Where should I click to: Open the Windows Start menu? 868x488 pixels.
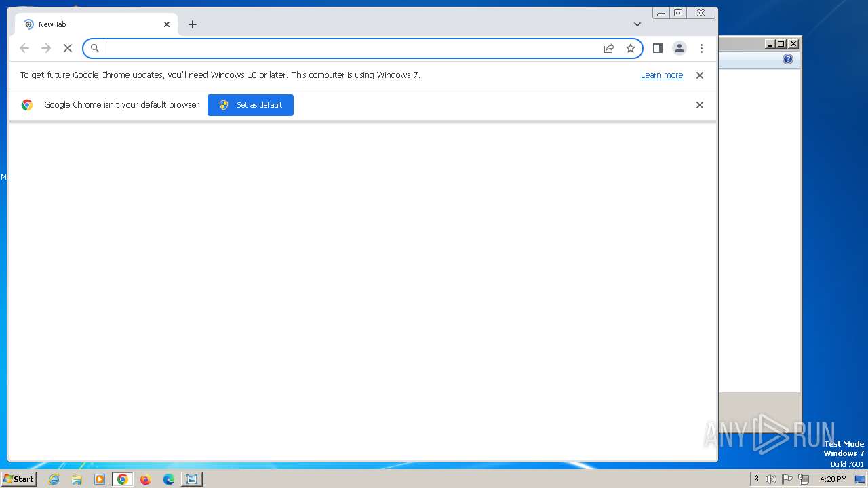[x=19, y=479]
